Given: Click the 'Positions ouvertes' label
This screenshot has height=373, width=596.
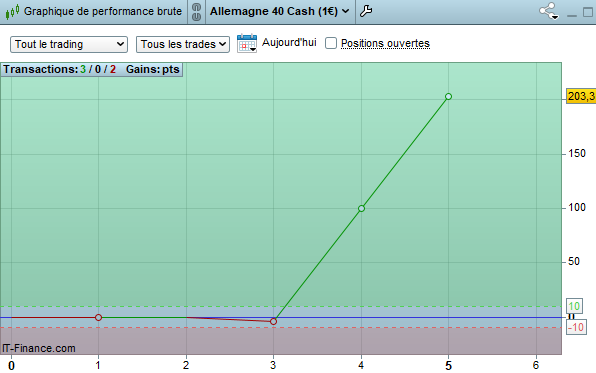Looking at the screenshot, I should pyautogui.click(x=385, y=43).
